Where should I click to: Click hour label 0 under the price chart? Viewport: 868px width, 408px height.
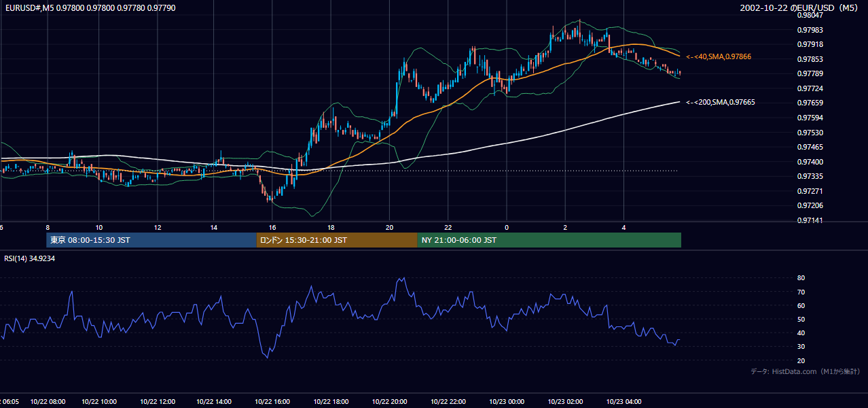click(x=507, y=227)
